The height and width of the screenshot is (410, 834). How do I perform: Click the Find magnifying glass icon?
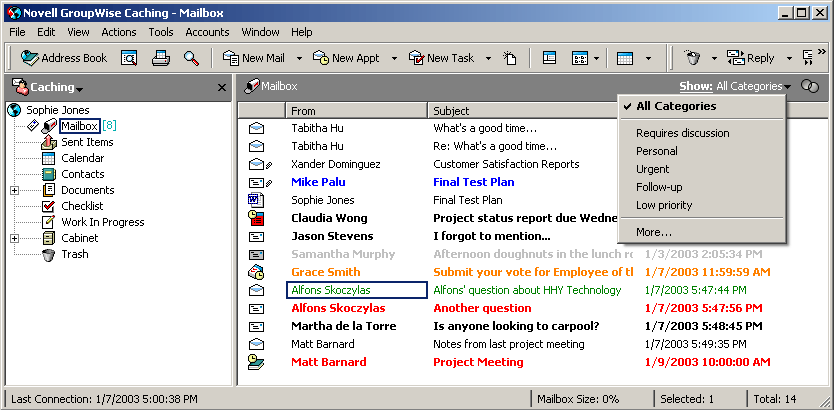pos(191,58)
